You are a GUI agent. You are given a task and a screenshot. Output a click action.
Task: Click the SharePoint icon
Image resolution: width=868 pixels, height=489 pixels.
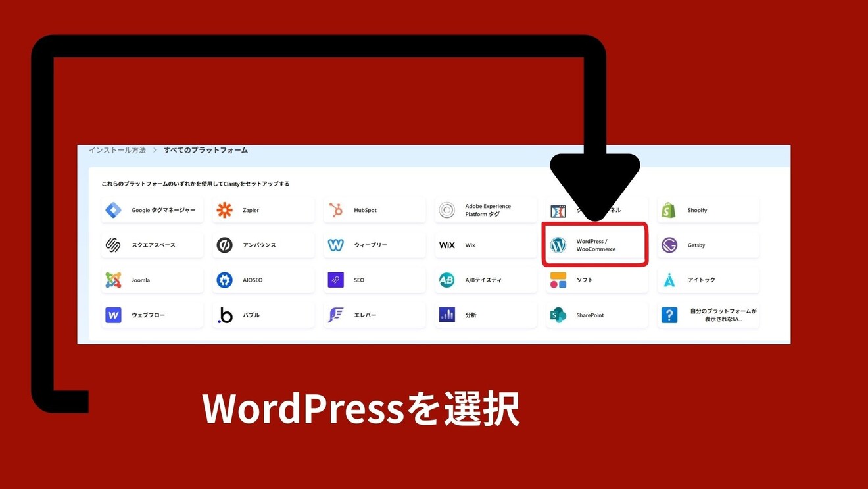(558, 315)
